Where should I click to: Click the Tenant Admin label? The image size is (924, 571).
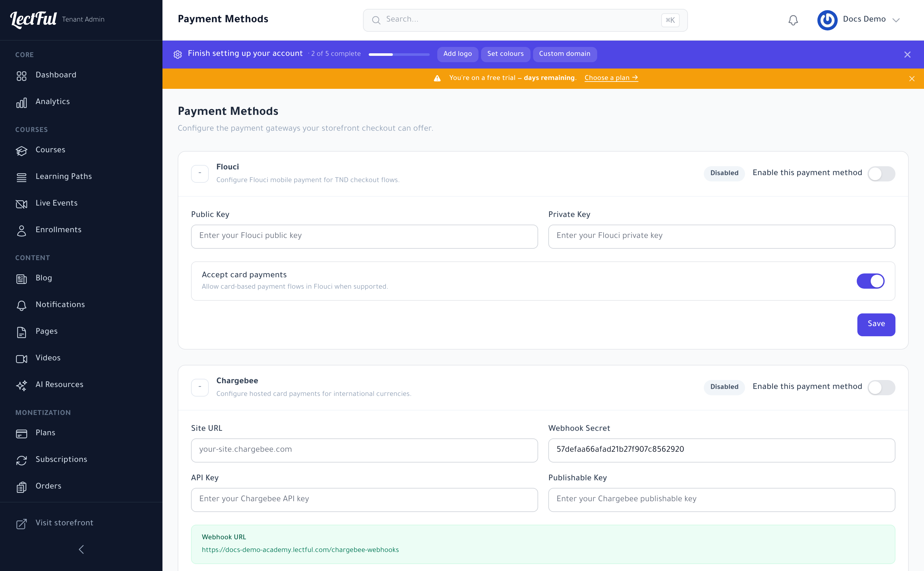pyautogui.click(x=83, y=19)
